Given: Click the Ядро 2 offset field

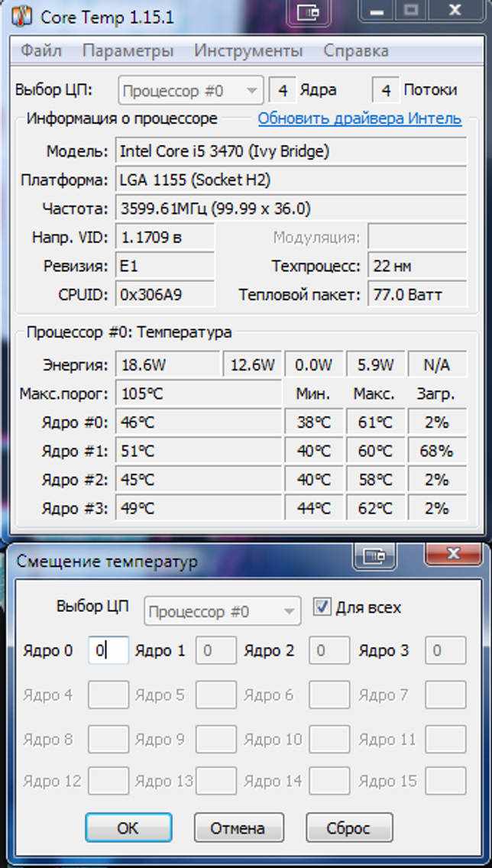Looking at the screenshot, I should coord(329,650).
